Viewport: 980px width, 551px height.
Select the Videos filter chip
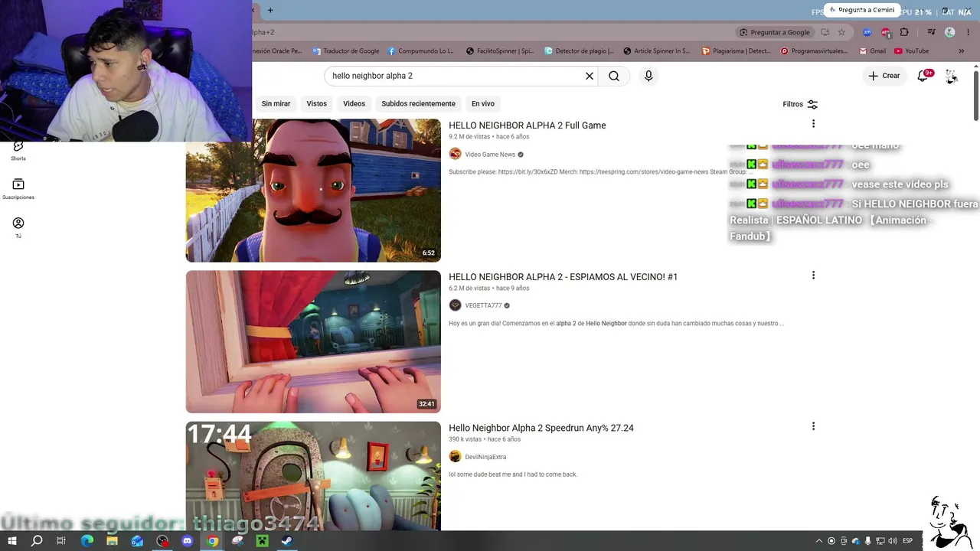(x=354, y=103)
